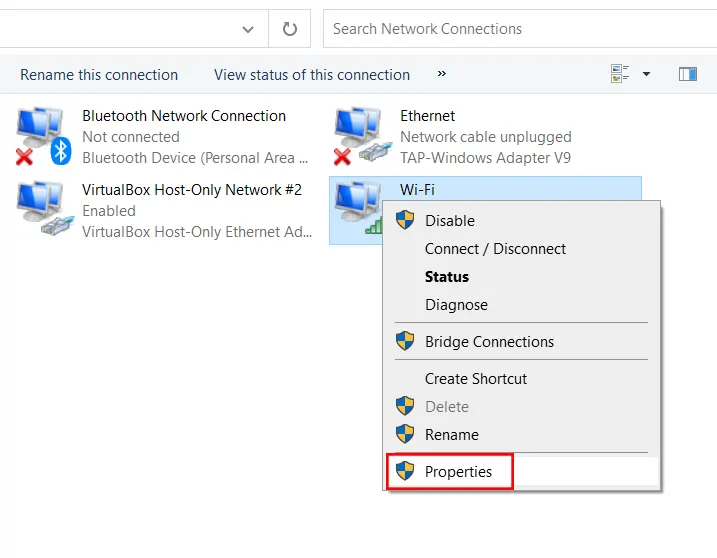Screen dimensions: 717x558
Task: Click Network cable unplugged status text
Action: (x=486, y=137)
